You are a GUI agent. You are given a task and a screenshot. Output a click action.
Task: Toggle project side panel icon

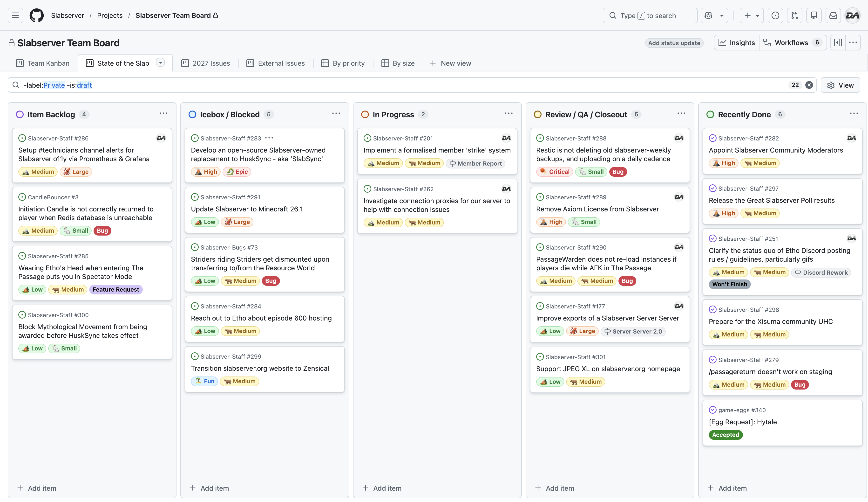coord(838,43)
